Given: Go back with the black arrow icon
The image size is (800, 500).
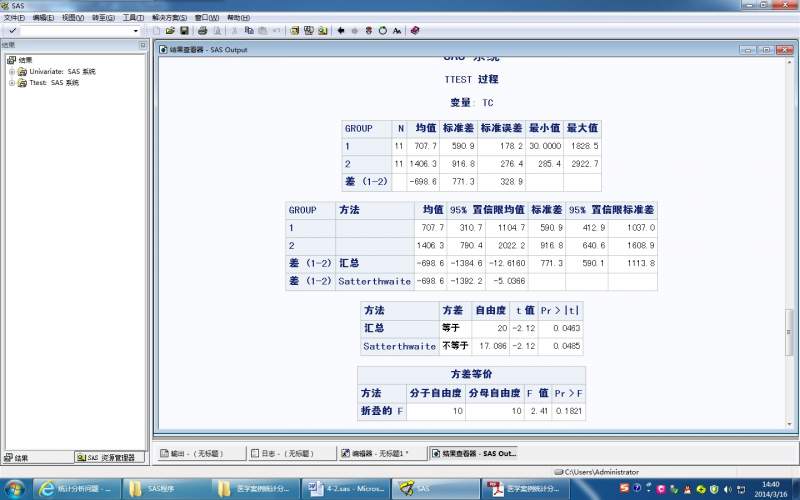Looking at the screenshot, I should tap(341, 31).
